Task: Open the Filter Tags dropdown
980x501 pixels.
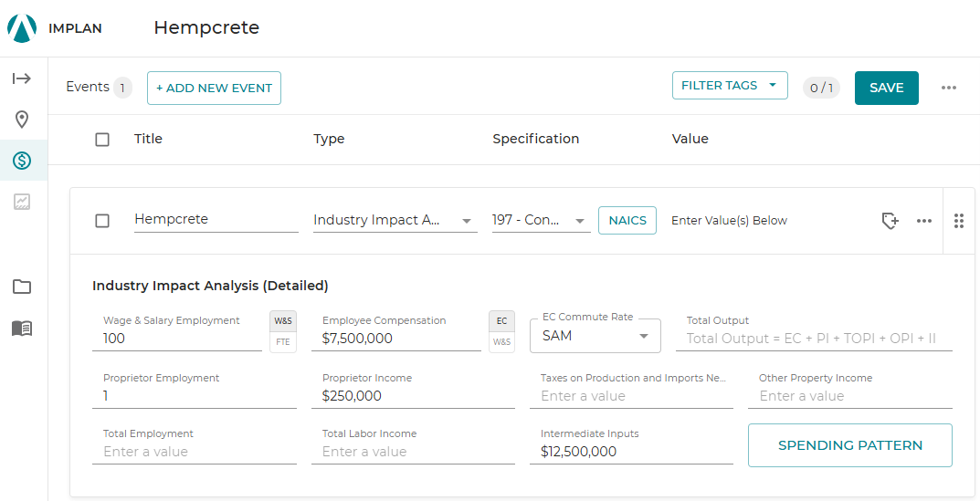Action: tap(730, 86)
